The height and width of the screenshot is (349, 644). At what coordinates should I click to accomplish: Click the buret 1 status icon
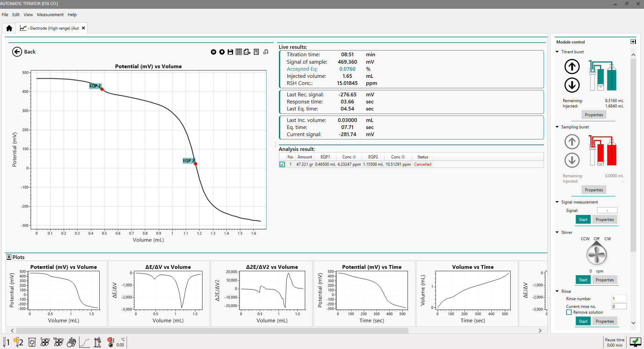(7, 342)
